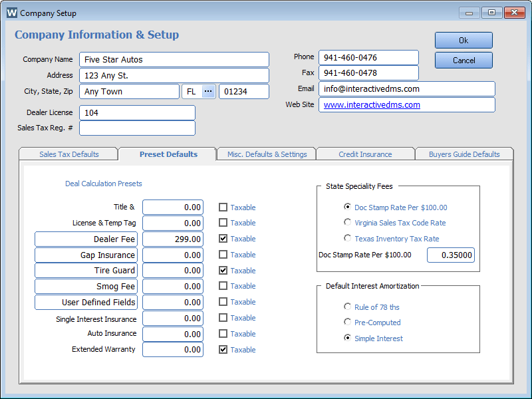Switch amortization to Pre-Computed
Viewport: 532px width, 399px height.
tap(348, 322)
